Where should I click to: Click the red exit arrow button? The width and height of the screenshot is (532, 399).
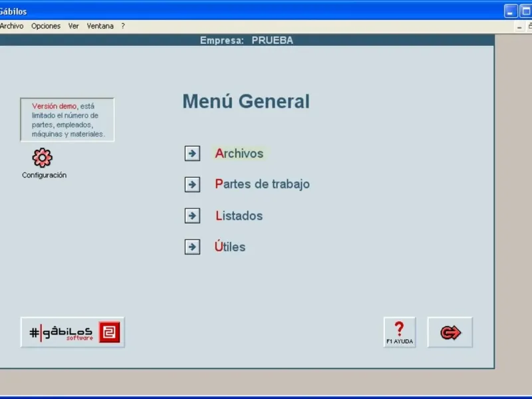450,332
